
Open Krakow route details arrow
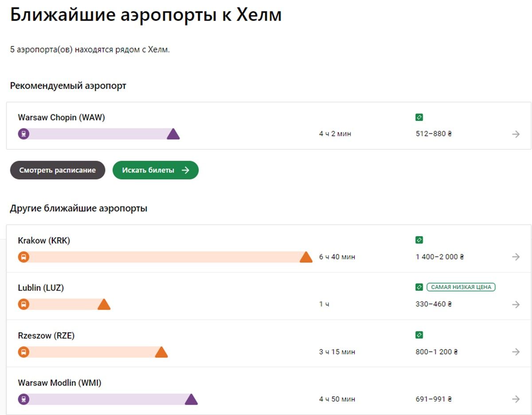coord(516,257)
